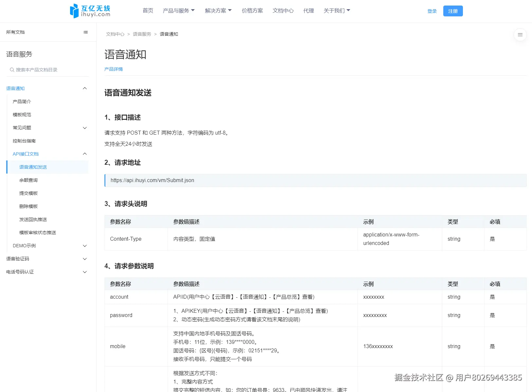This screenshot has width=532, height=392.
Task: Expand the 电话号码认证 section
Action: [x=47, y=272]
